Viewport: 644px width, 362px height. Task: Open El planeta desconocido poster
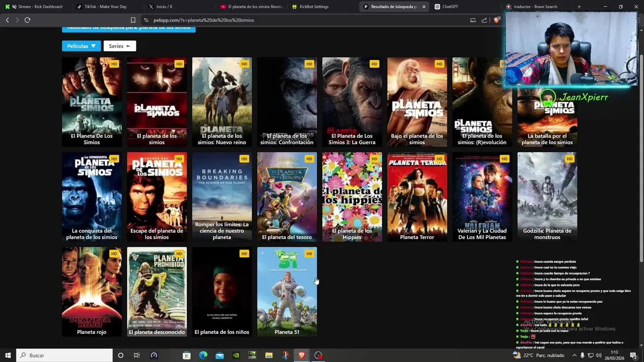click(x=156, y=292)
